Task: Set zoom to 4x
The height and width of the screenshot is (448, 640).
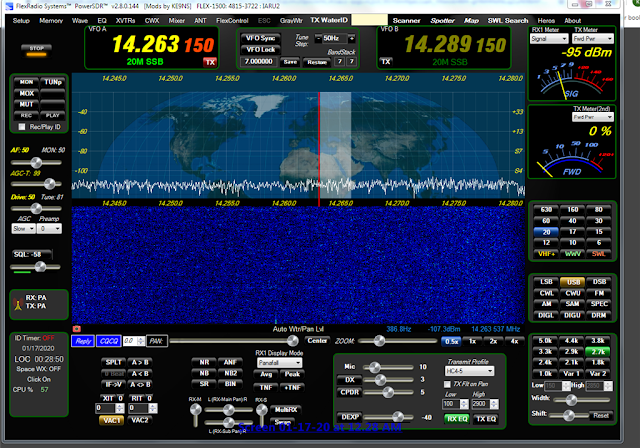Action: click(x=514, y=342)
